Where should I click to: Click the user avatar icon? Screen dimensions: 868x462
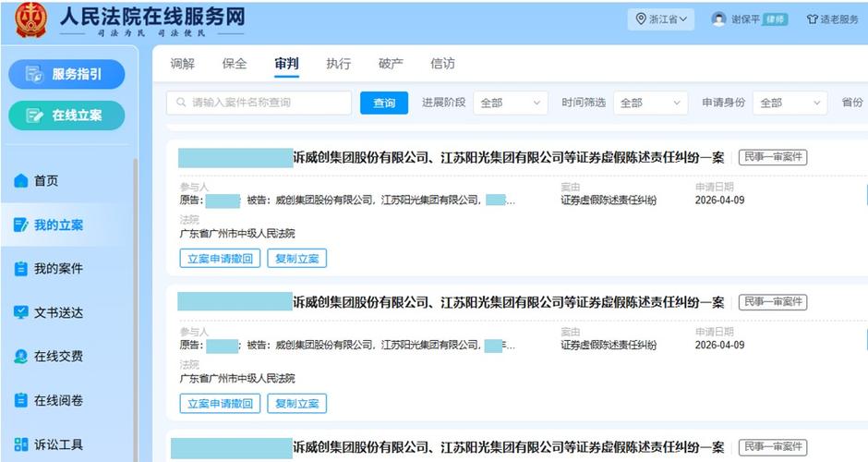click(x=718, y=19)
